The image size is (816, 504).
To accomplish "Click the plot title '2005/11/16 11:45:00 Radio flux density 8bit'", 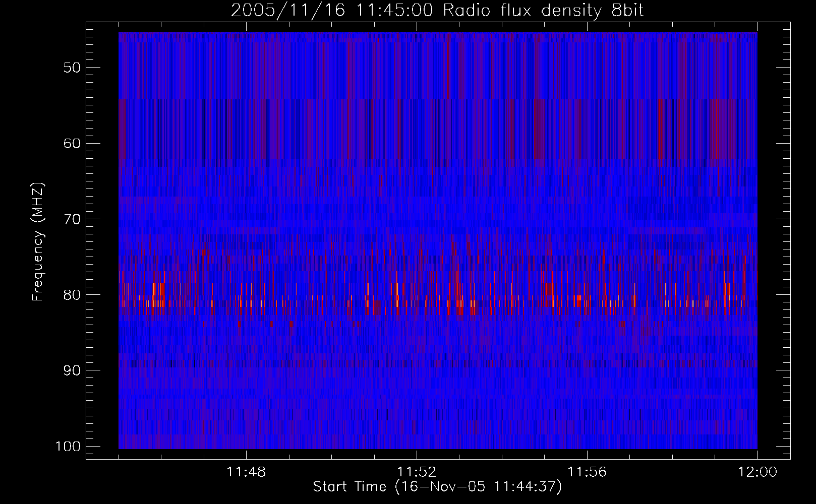I will [438, 11].
